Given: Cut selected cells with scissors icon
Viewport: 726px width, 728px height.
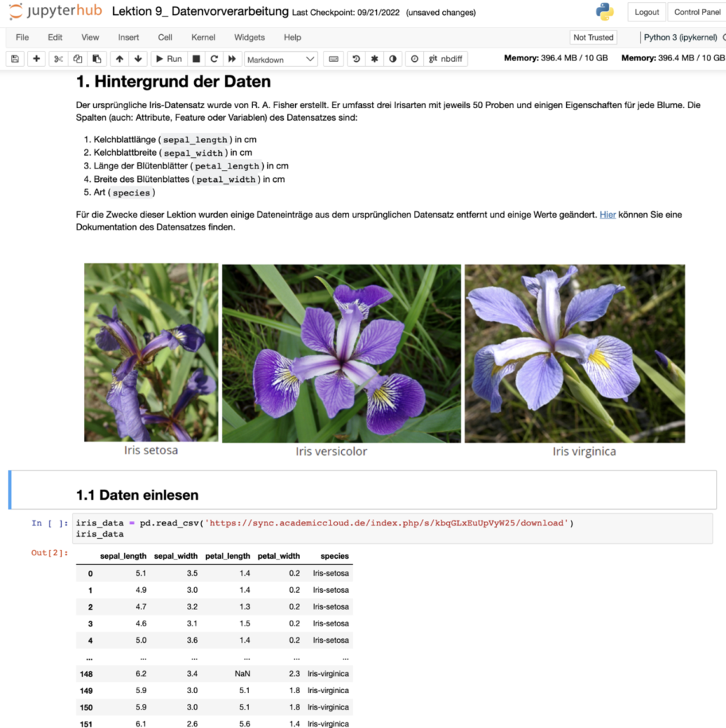Looking at the screenshot, I should point(58,59).
